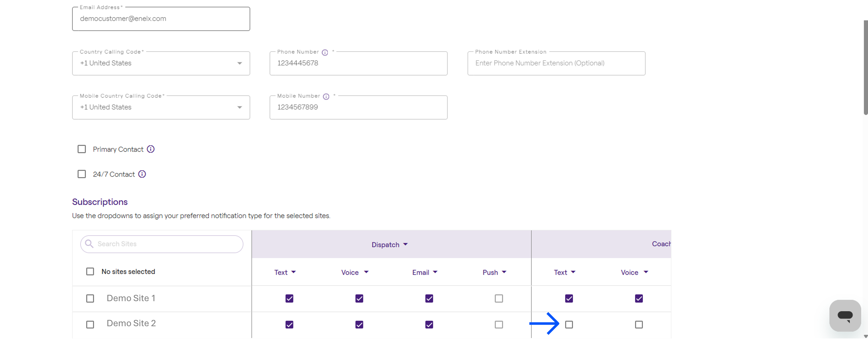Open the 24/7 Contact info icon

click(142, 174)
